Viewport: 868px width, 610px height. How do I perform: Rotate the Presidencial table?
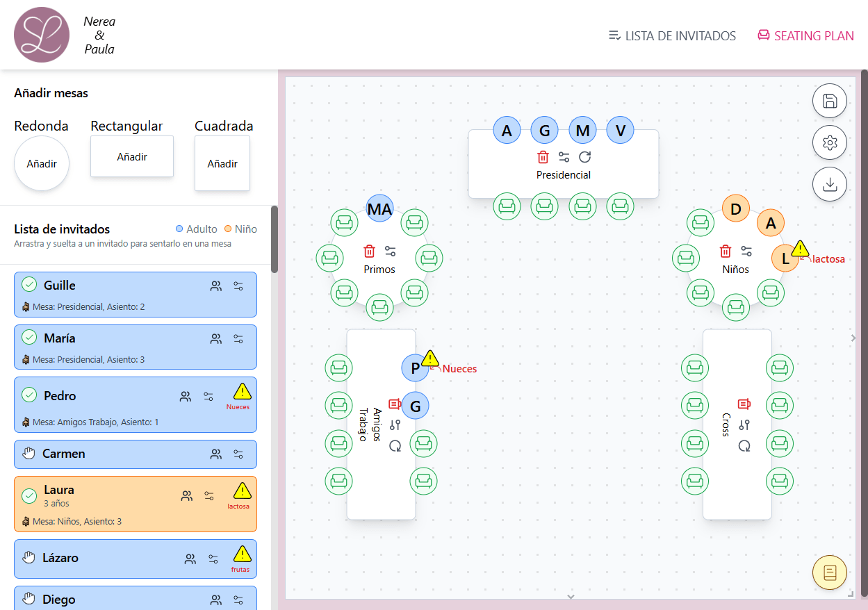coord(585,156)
